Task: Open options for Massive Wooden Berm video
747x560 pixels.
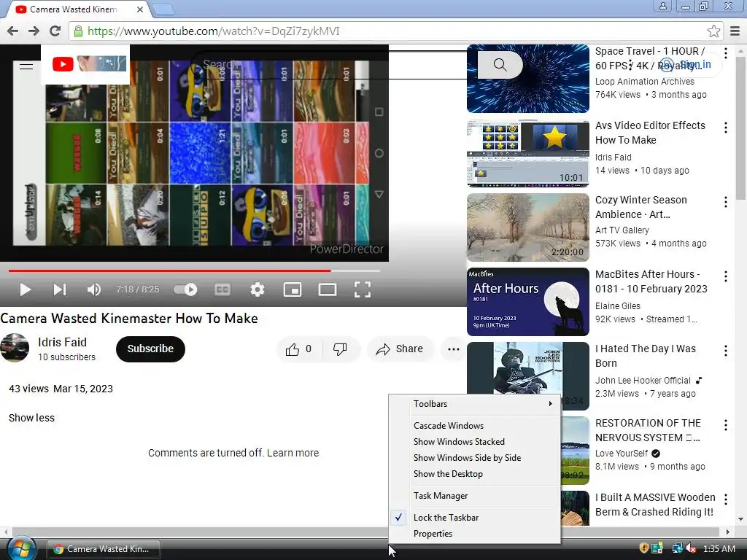Action: click(x=725, y=499)
